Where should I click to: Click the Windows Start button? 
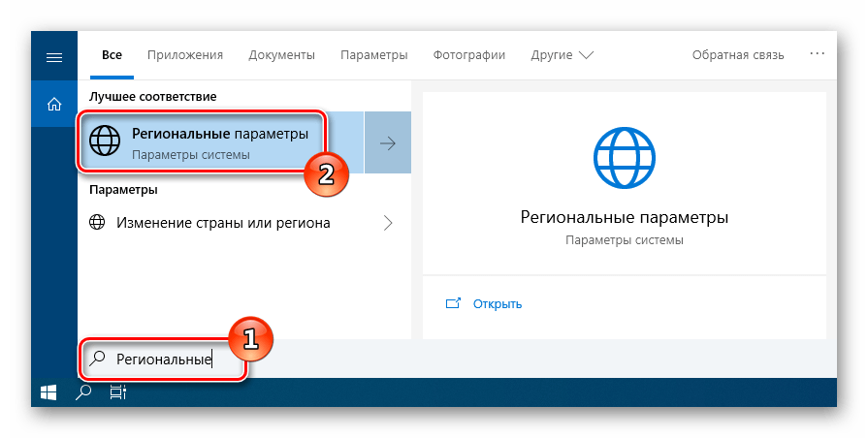48,392
